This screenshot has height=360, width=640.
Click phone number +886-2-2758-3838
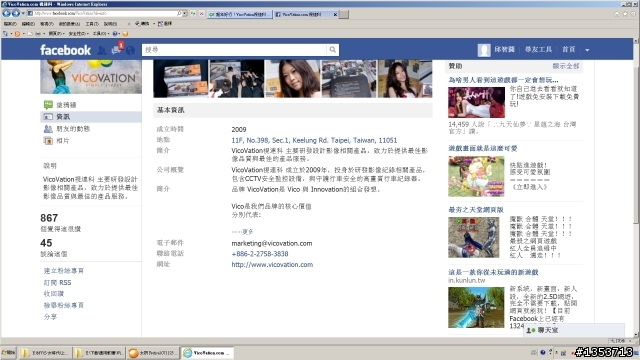point(260,253)
